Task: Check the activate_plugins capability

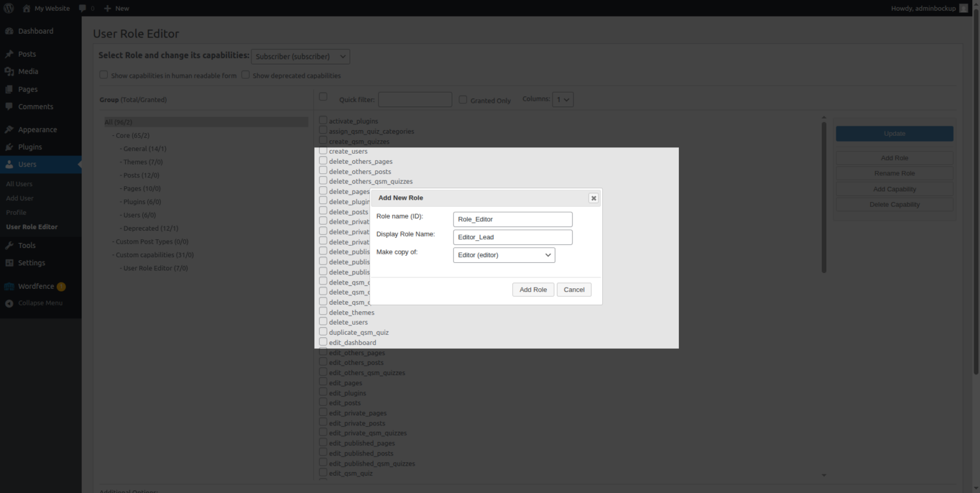Action: (x=323, y=120)
